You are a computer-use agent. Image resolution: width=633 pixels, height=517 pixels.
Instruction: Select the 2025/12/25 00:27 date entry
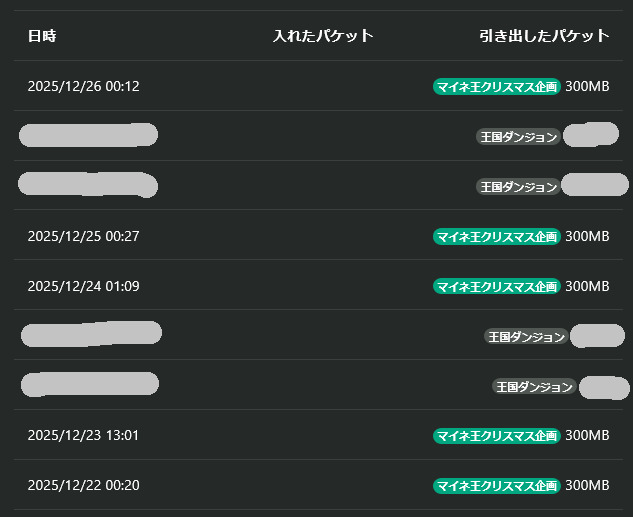pyautogui.click(x=84, y=236)
